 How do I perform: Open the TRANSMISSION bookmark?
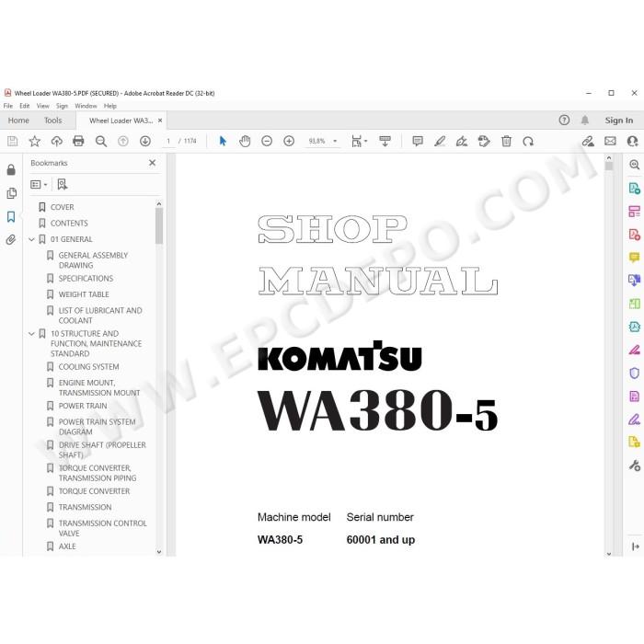coord(85,507)
